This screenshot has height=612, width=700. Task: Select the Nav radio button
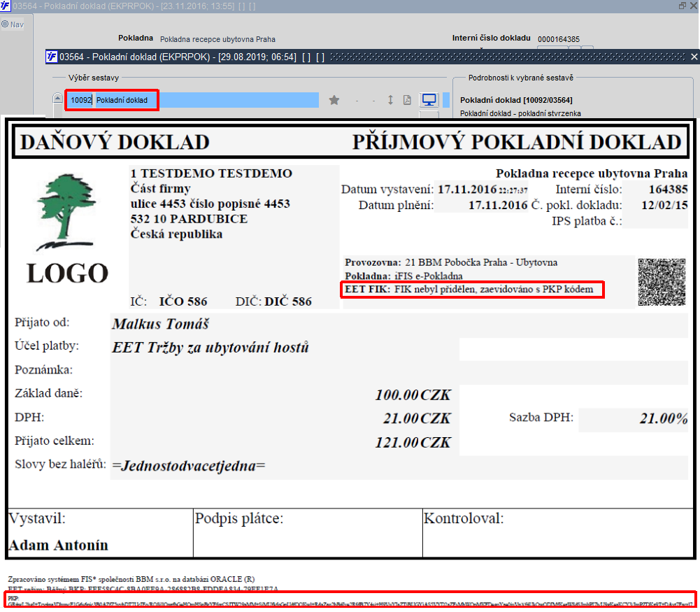coord(5,24)
